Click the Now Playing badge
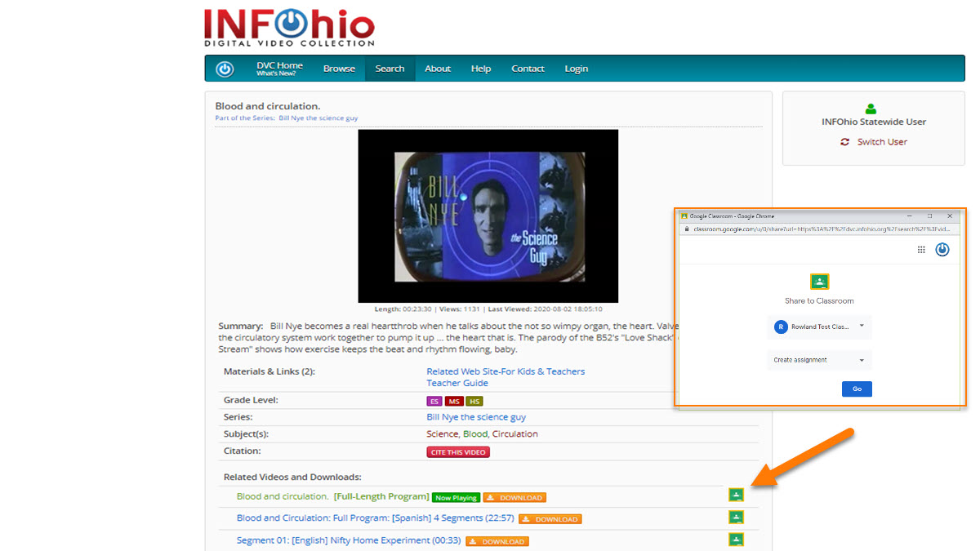The image size is (980, 551). (x=456, y=497)
